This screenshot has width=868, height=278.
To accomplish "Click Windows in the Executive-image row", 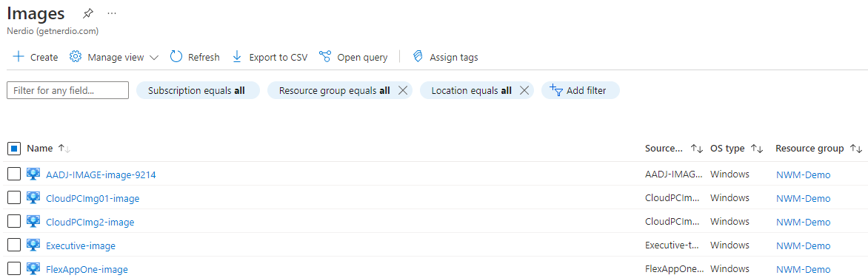I will click(730, 245).
